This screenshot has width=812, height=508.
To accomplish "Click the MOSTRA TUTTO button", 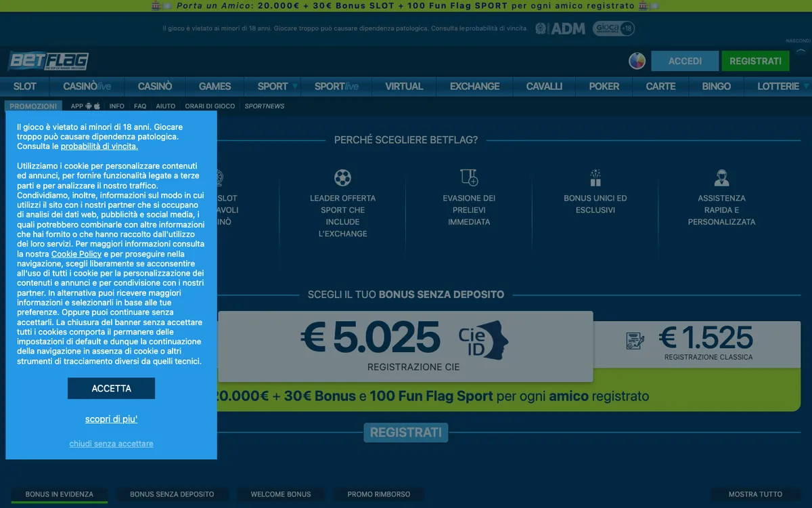I will pyautogui.click(x=755, y=494).
